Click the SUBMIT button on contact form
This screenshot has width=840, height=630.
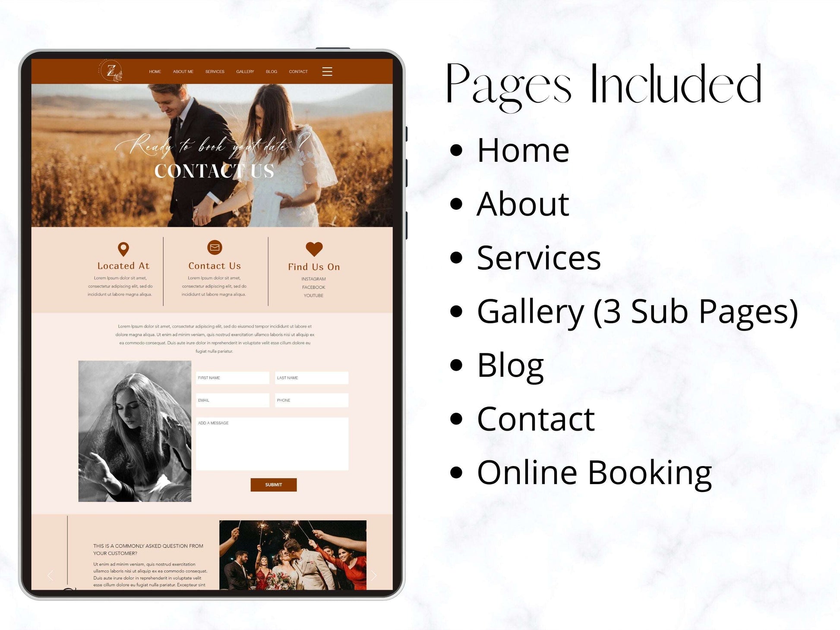point(273,485)
